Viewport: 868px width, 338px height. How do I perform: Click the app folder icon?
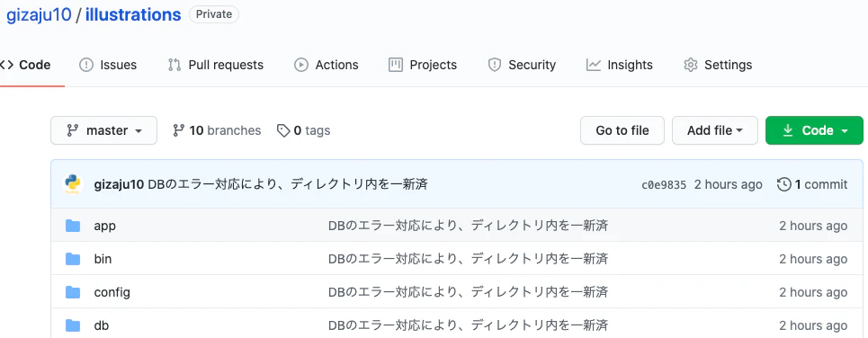(x=73, y=226)
